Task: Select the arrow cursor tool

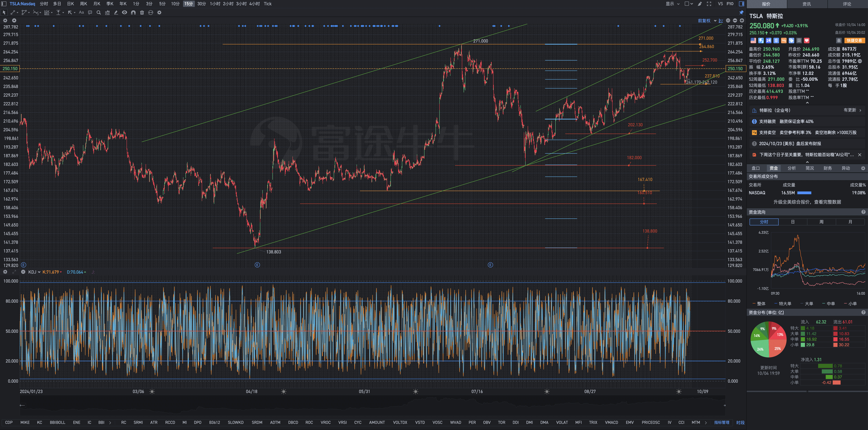Action: tap(4, 12)
